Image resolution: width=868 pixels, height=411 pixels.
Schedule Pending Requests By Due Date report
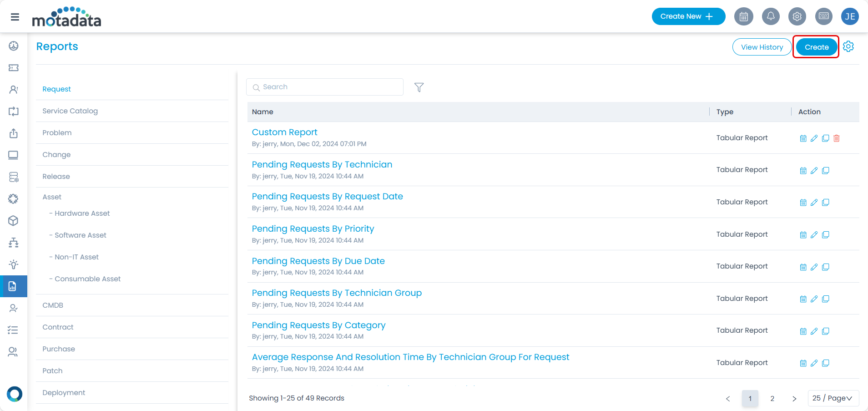(803, 267)
